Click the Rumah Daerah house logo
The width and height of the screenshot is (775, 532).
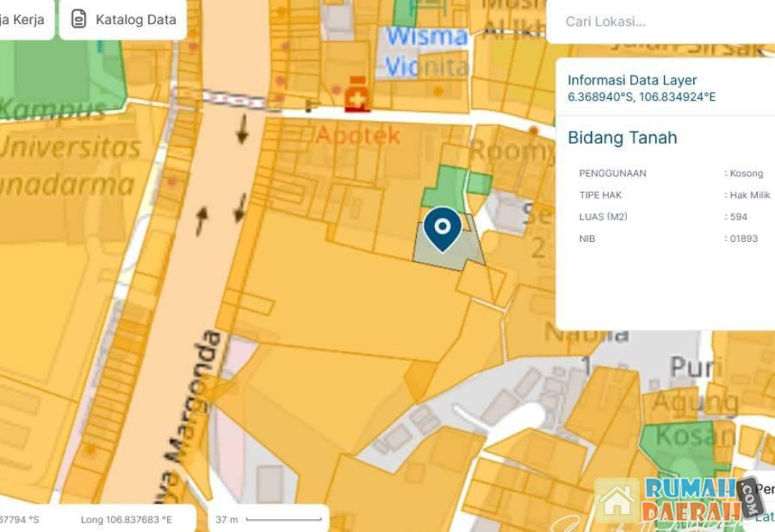[617, 501]
